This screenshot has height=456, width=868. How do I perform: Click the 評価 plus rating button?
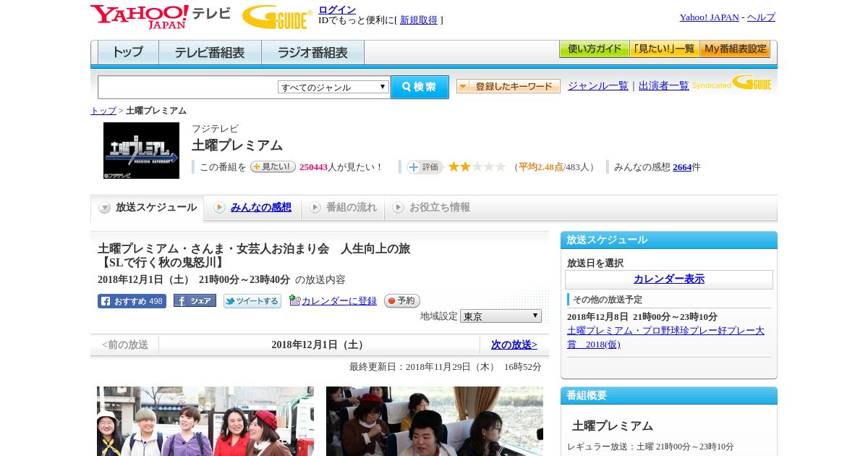click(425, 167)
